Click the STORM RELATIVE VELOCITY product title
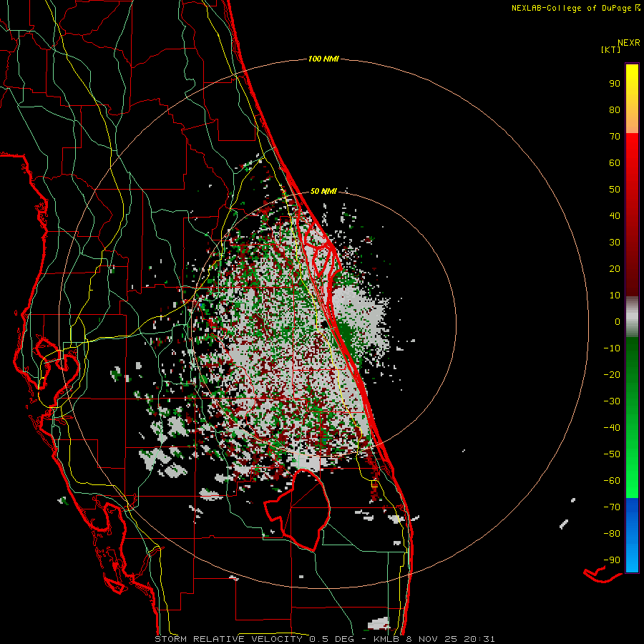The image size is (644, 644). click(228, 639)
